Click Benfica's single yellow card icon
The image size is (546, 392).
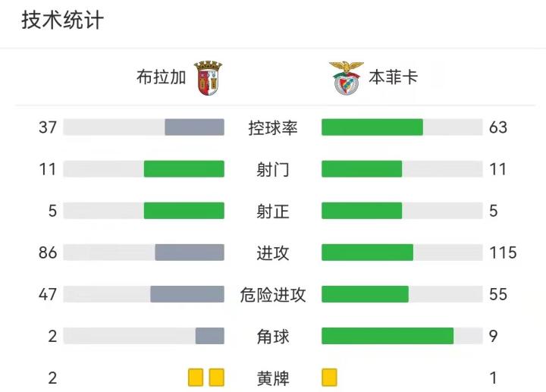point(329,377)
